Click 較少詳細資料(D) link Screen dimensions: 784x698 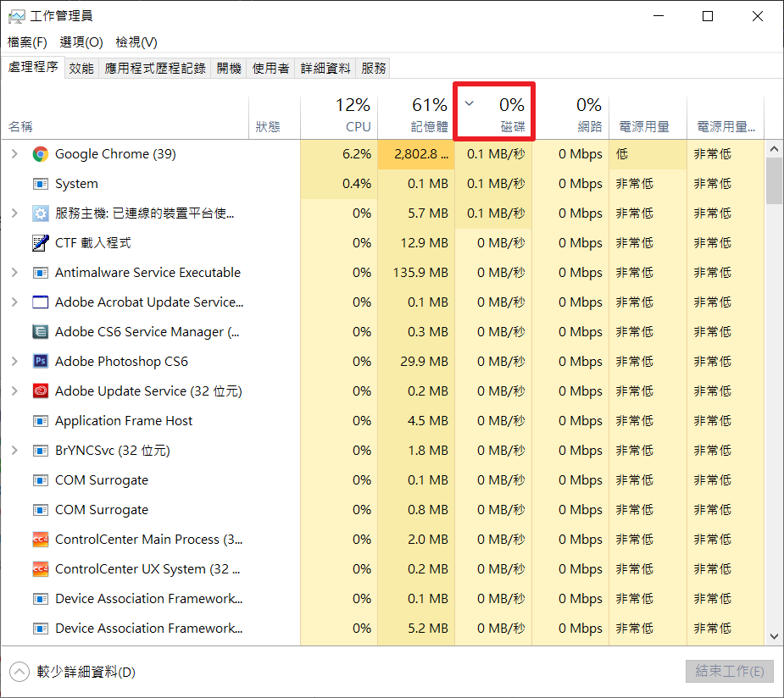coord(86,672)
